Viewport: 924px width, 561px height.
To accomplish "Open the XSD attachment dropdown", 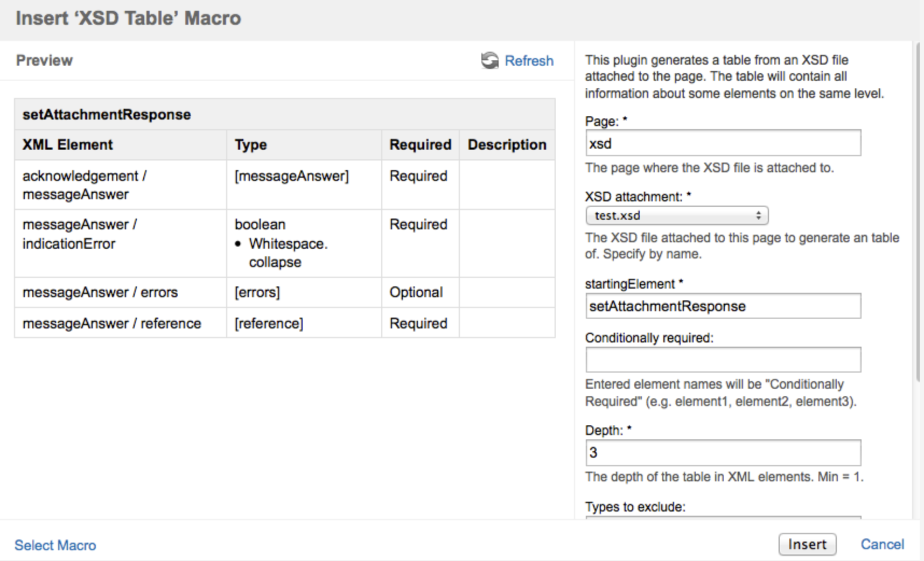I will pyautogui.click(x=676, y=216).
